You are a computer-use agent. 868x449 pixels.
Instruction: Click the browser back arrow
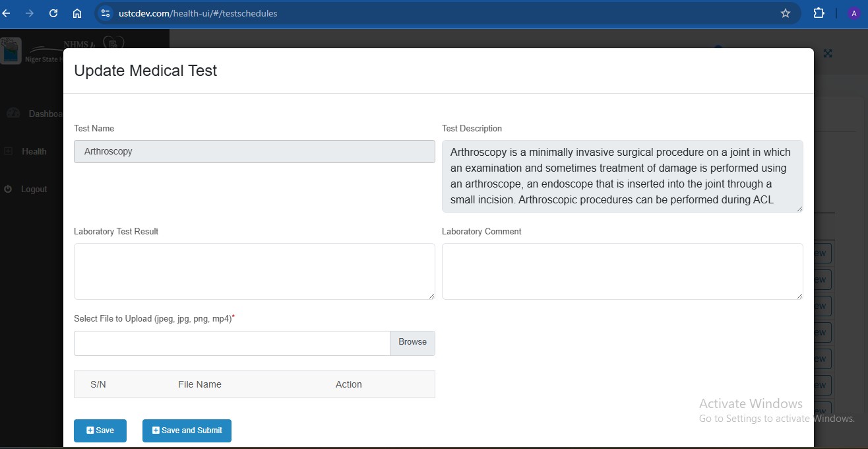click(x=7, y=13)
